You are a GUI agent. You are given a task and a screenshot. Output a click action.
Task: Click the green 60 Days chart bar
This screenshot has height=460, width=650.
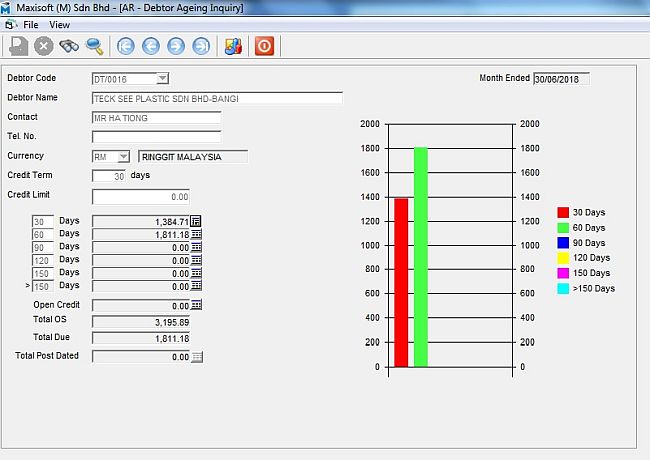pos(421,257)
